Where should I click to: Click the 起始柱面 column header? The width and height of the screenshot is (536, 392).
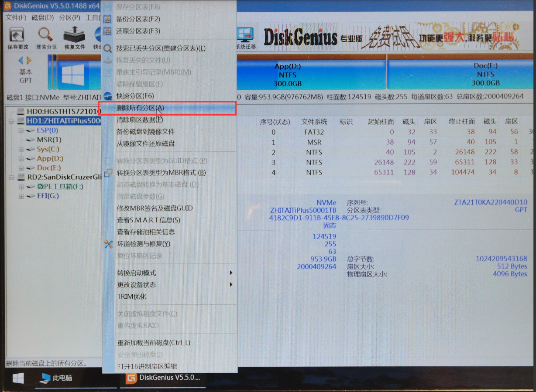click(x=381, y=122)
